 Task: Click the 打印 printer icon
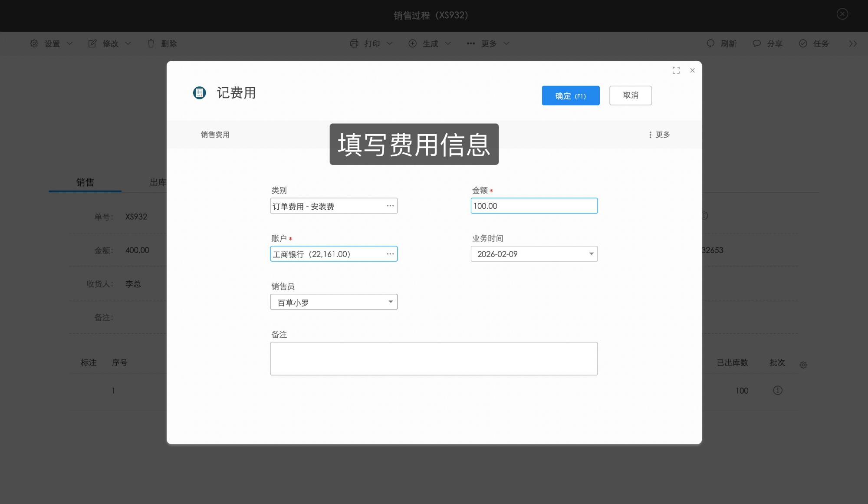pyautogui.click(x=354, y=43)
